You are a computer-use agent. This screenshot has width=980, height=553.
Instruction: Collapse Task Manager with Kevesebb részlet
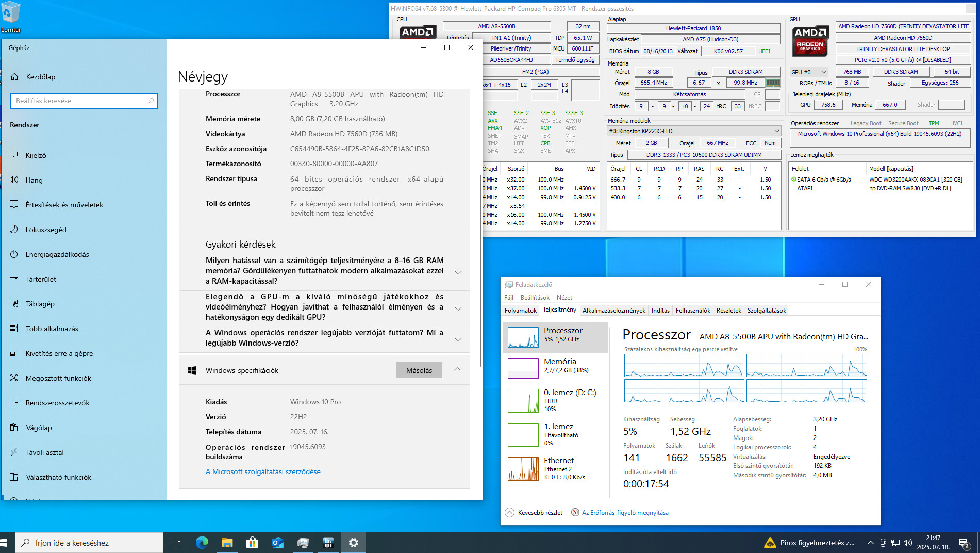(x=534, y=513)
